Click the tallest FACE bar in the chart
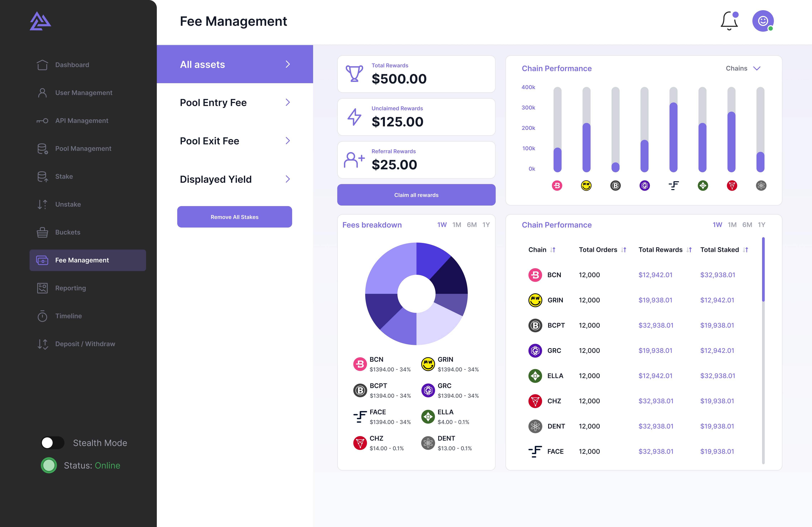The height and width of the screenshot is (527, 812). (673, 137)
